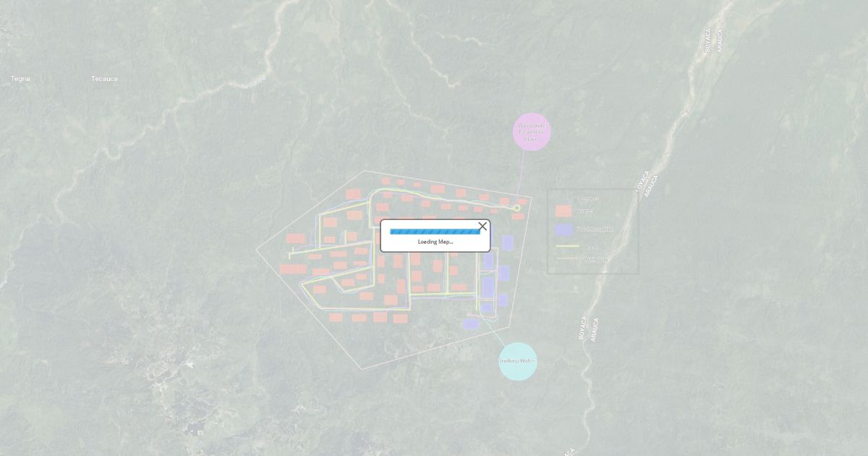The image size is (868, 456).
Task: Click the 'Loading Map...' status text
Action: click(435, 242)
